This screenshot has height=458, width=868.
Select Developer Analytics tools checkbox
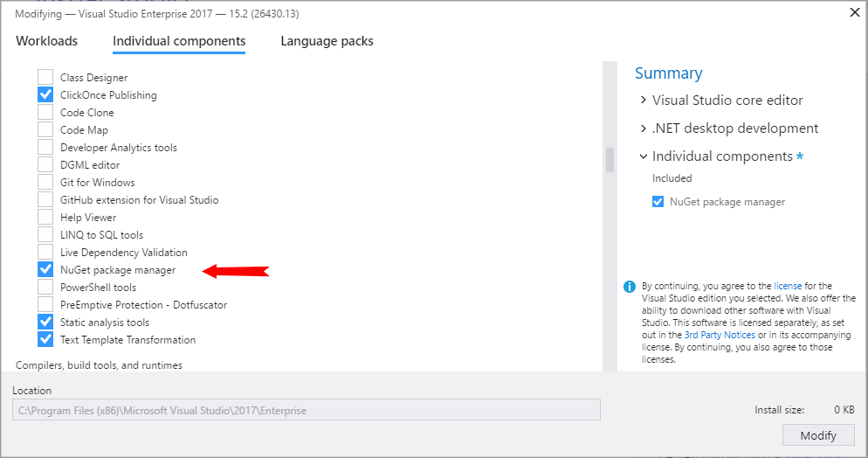point(45,148)
